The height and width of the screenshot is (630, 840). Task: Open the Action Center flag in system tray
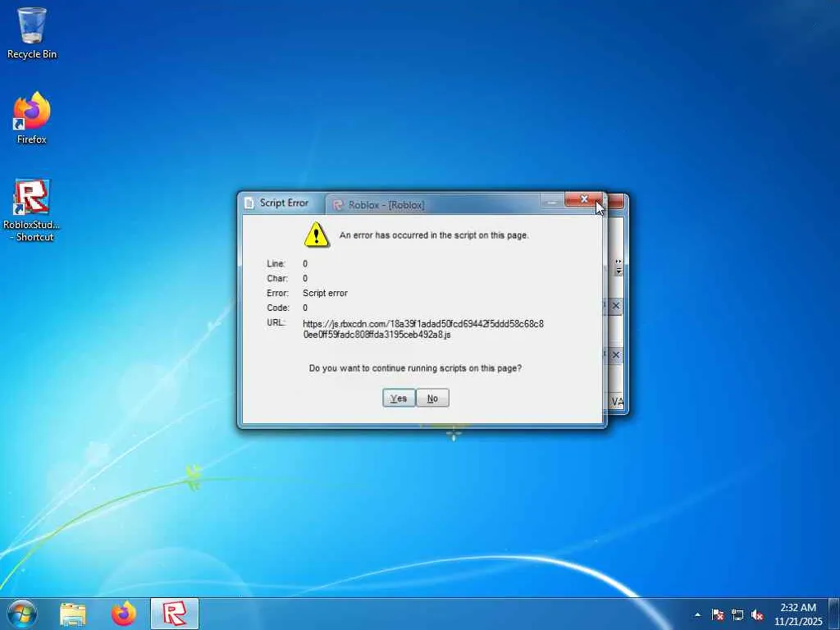[718, 614]
